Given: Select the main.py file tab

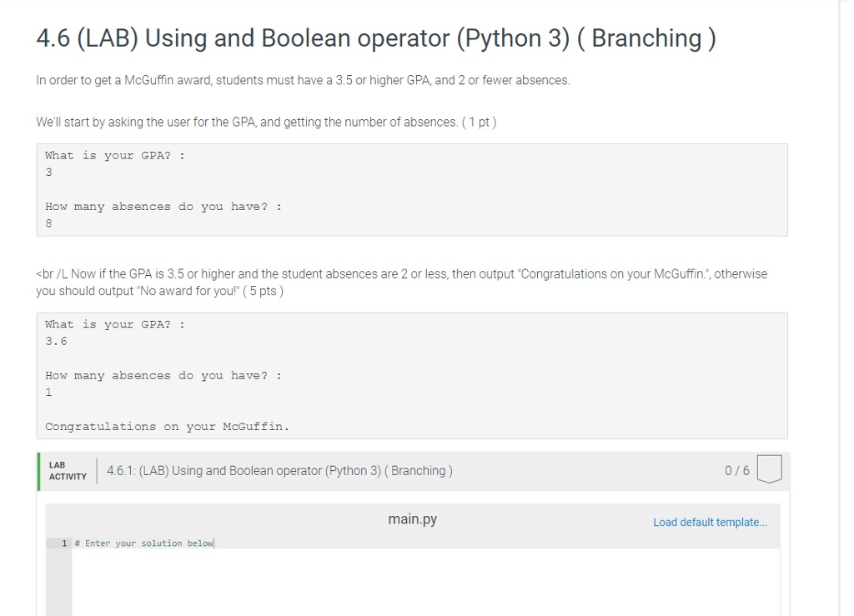Looking at the screenshot, I should (412, 519).
